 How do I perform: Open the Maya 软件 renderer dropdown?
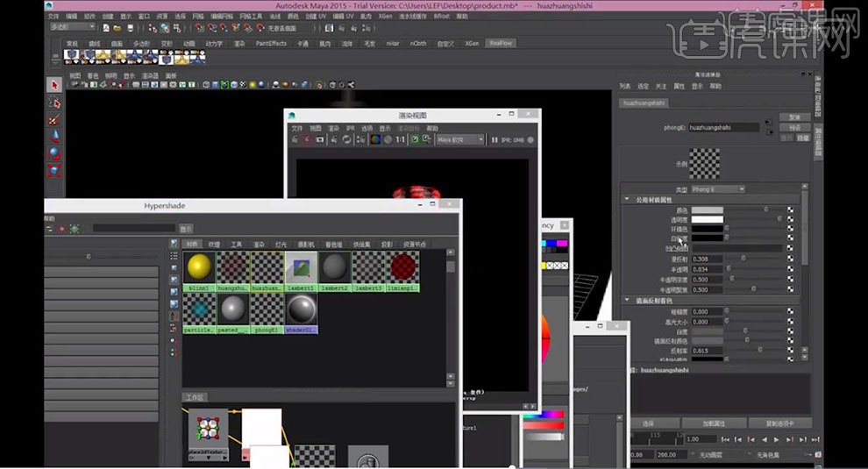[x=460, y=140]
